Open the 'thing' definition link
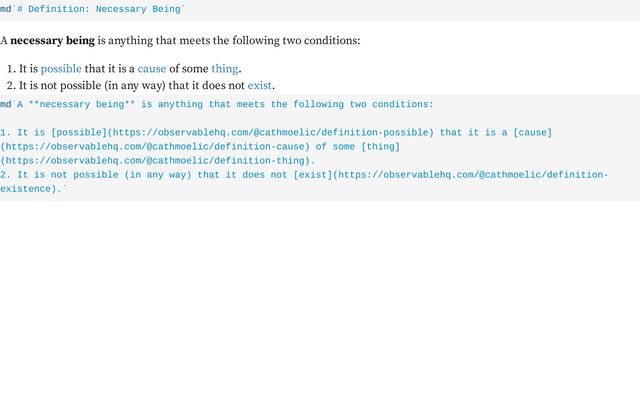 224,69
